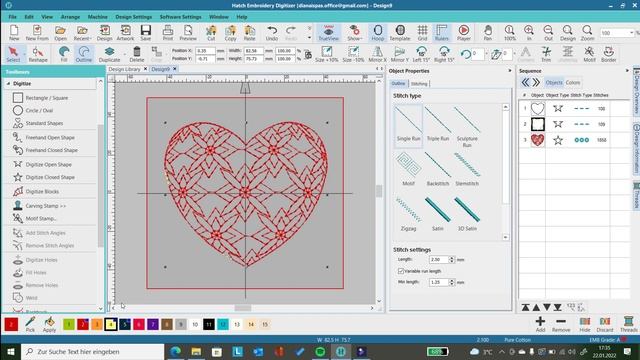The image size is (640, 360).
Task: Pick the Stemstitch stitch type
Action: (x=467, y=169)
